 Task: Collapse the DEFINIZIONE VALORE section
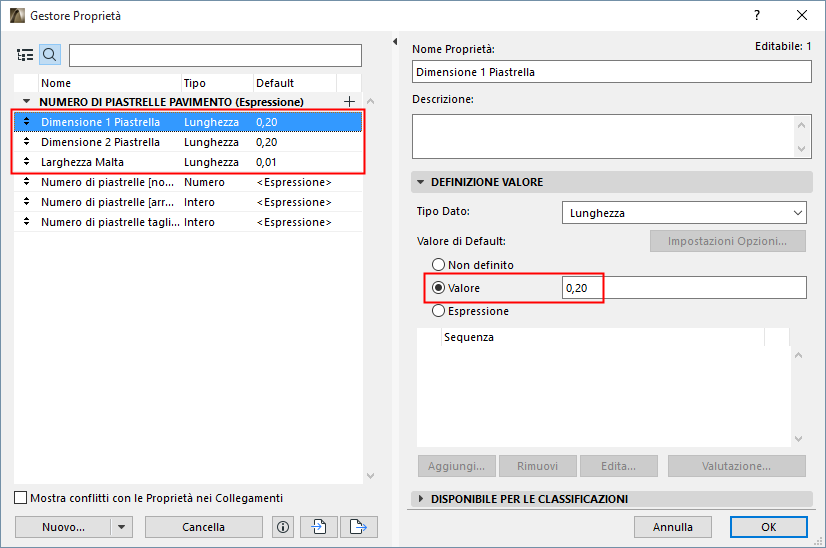click(420, 182)
